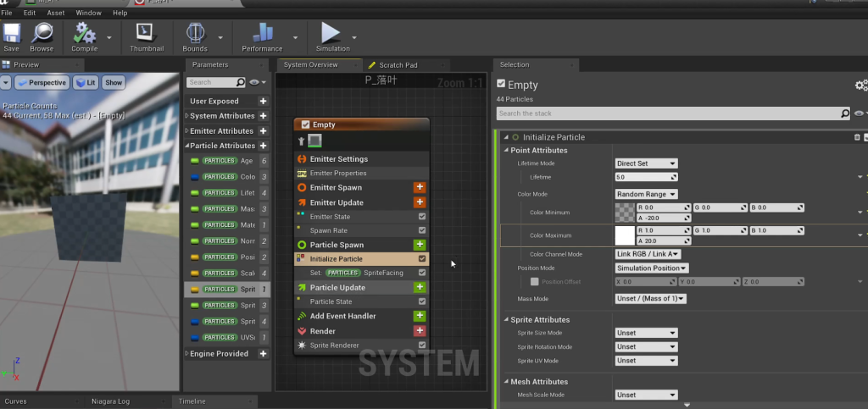Viewport: 868px width, 409px height.
Task: Disable the Sprite Renderer checkbox
Action: 422,345
